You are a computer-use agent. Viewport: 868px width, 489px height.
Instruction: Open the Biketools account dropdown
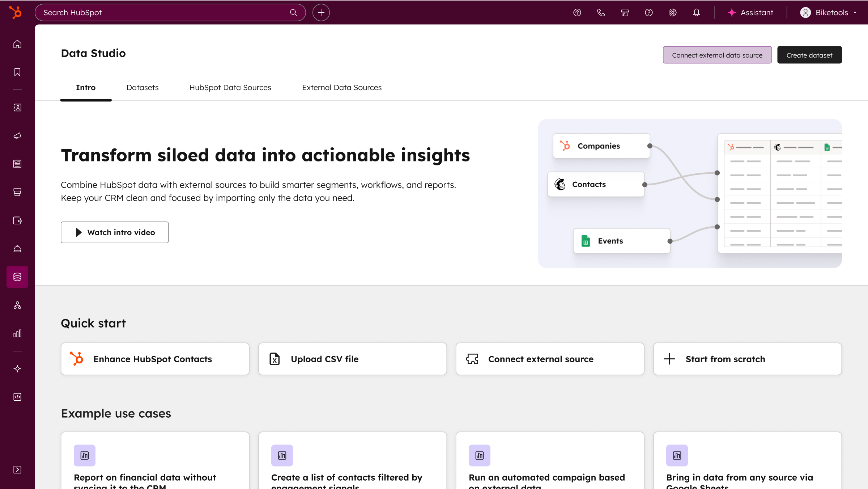point(829,12)
